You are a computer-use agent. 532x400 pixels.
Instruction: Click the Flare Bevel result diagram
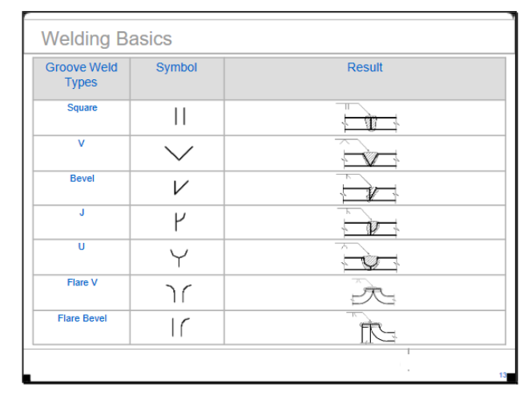coord(372,328)
